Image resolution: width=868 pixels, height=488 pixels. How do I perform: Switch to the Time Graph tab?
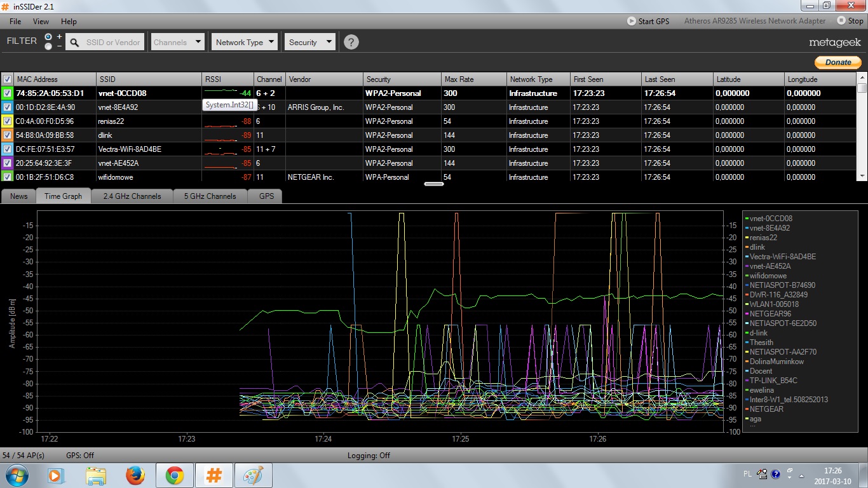click(x=64, y=196)
